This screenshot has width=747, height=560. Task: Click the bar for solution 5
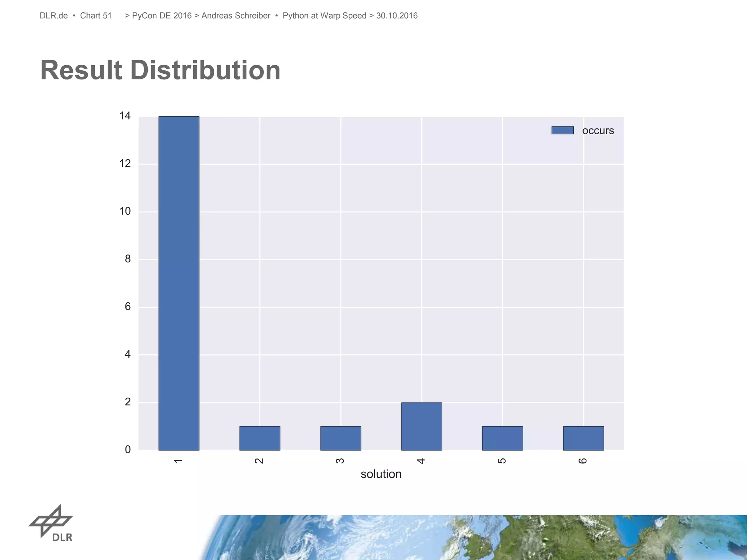point(503,438)
